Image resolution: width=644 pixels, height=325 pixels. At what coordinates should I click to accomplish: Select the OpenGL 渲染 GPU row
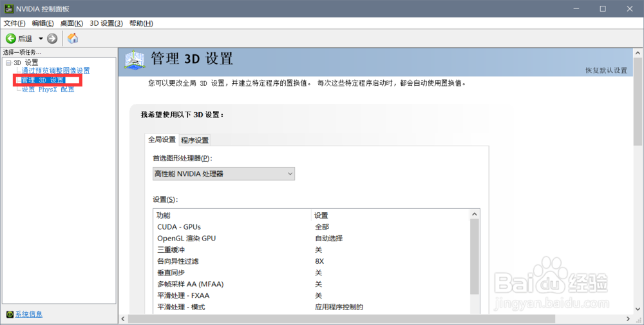click(x=312, y=238)
